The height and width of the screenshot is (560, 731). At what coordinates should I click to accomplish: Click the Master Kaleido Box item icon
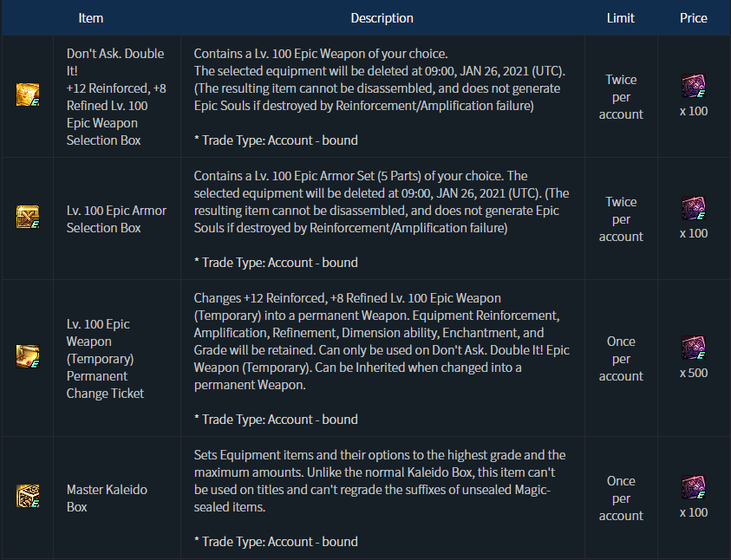[27, 497]
